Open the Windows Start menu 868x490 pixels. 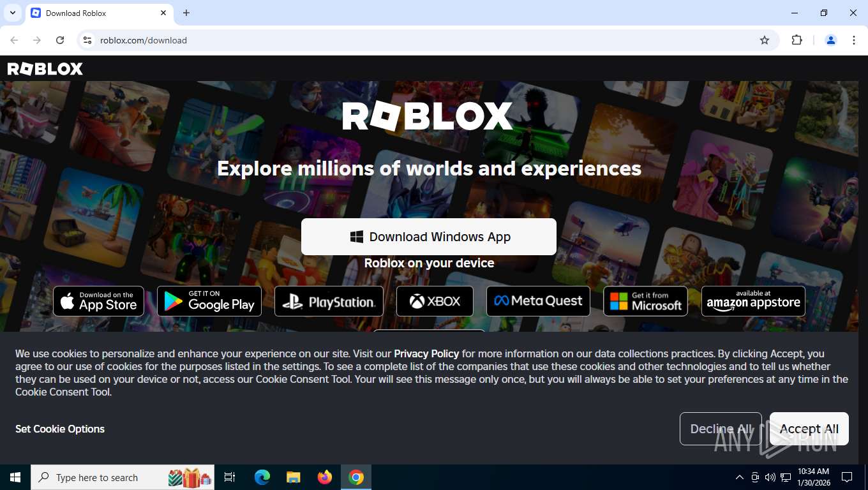tap(15, 477)
